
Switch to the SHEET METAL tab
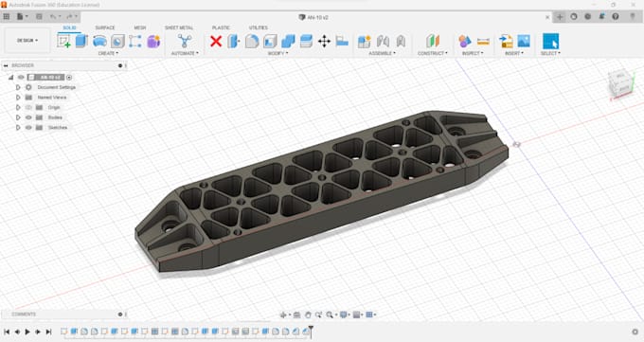(x=179, y=27)
